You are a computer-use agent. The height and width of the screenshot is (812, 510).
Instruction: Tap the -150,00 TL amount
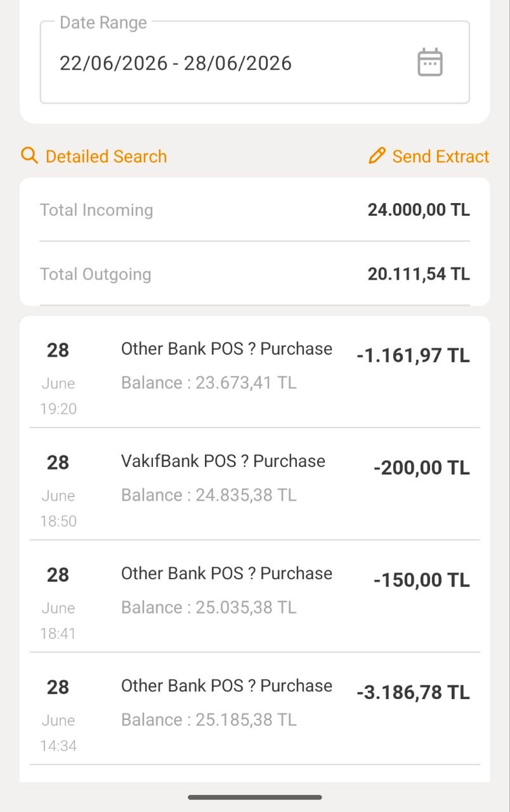coord(421,580)
